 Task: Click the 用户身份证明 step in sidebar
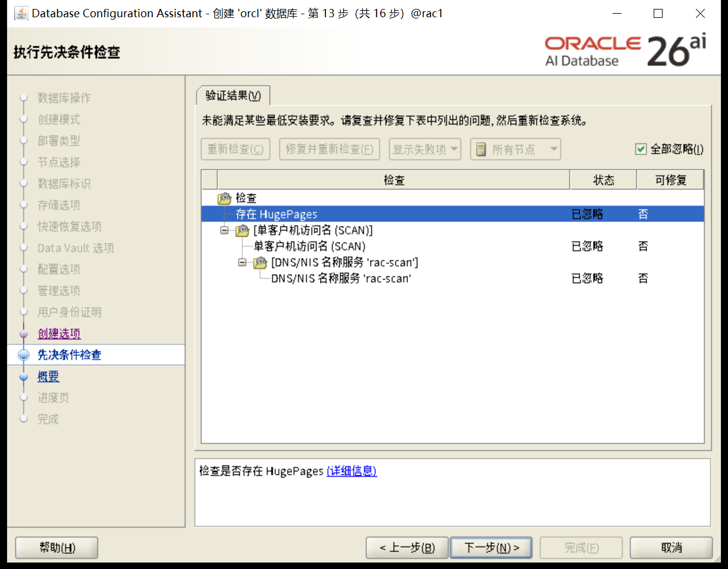[70, 312]
